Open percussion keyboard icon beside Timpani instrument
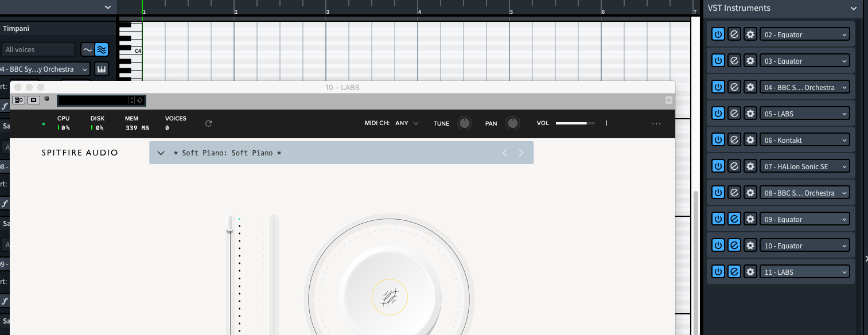Image resolution: width=868 pixels, height=335 pixels. pos(102,69)
